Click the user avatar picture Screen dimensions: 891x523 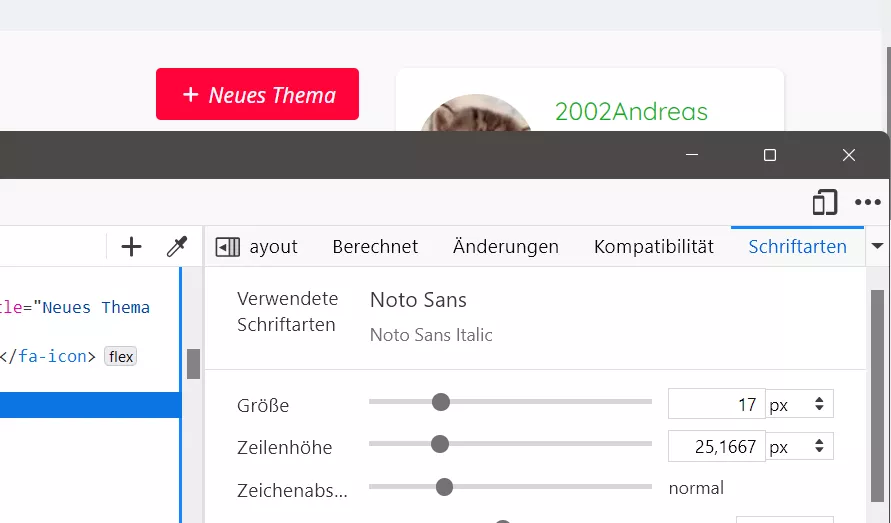[476, 113]
